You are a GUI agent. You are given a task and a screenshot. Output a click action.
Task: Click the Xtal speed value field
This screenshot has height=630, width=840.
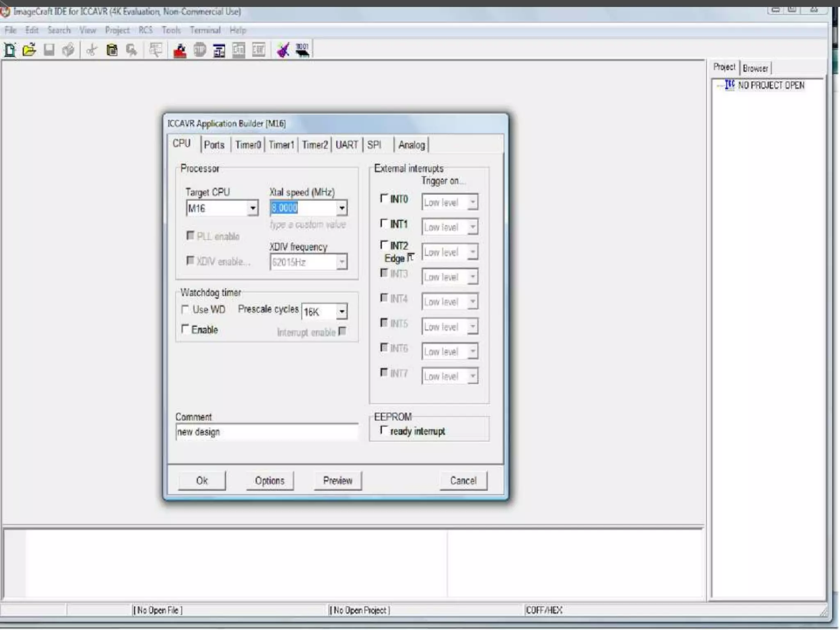304,208
